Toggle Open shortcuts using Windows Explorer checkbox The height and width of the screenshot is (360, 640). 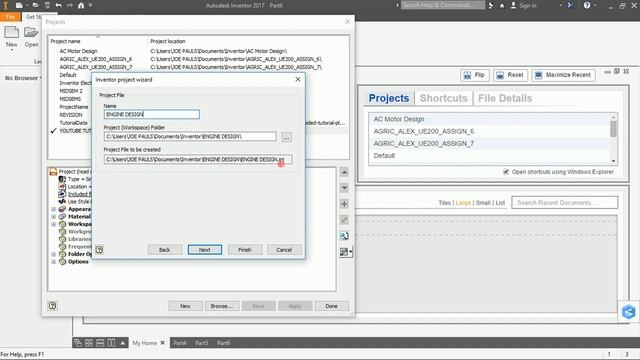[506, 172]
